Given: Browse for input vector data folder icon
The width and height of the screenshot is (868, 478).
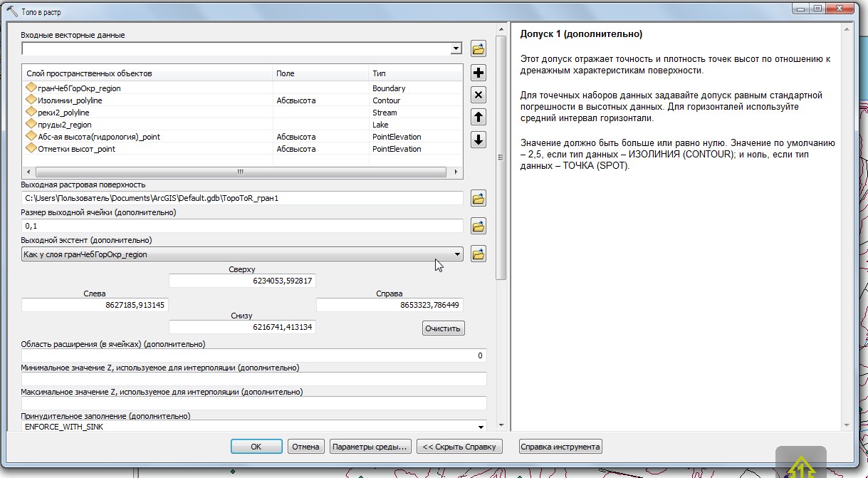Looking at the screenshot, I should pyautogui.click(x=479, y=49).
